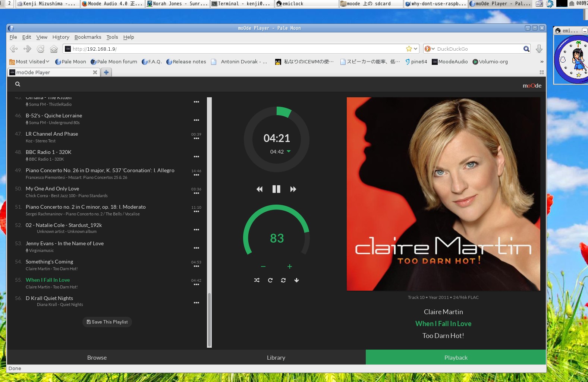Pause the currently playing track
The height and width of the screenshot is (382, 588).
click(x=276, y=189)
